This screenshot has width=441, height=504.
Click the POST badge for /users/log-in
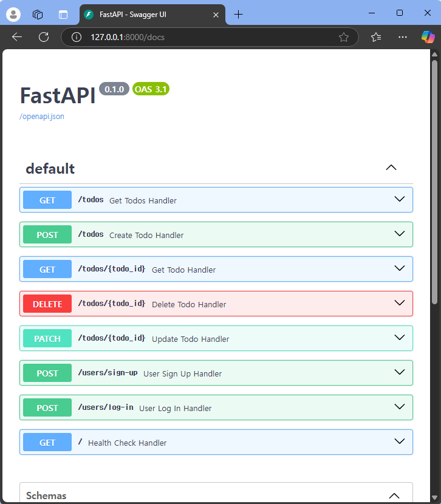(47, 407)
